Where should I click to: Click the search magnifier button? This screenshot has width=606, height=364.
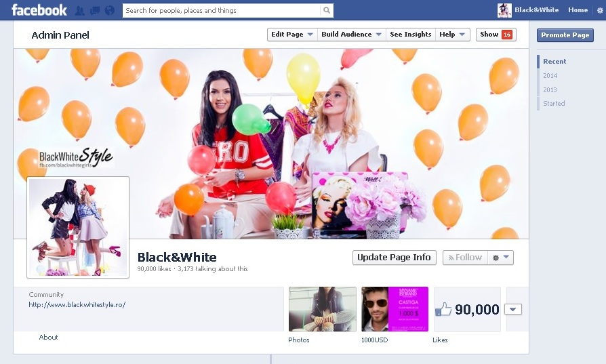327,10
